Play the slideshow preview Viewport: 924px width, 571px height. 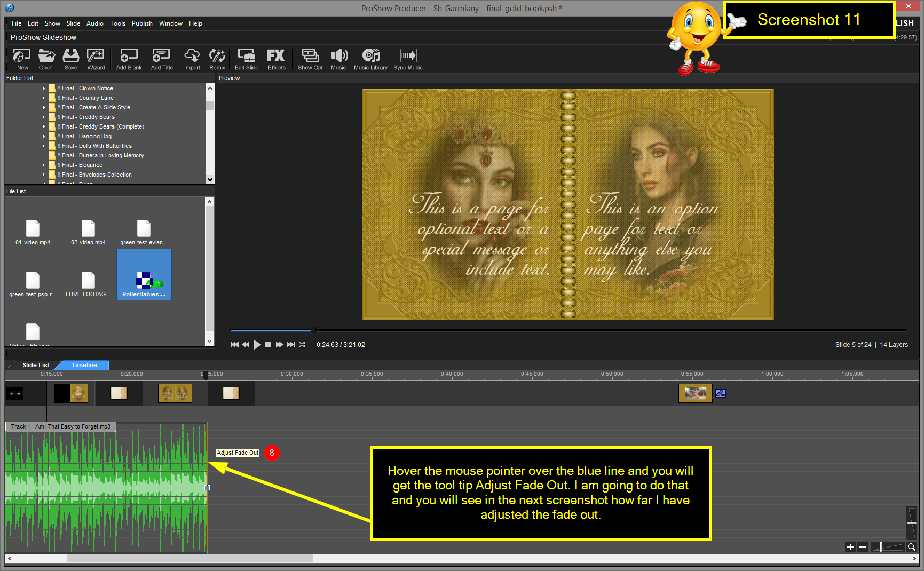(x=257, y=345)
